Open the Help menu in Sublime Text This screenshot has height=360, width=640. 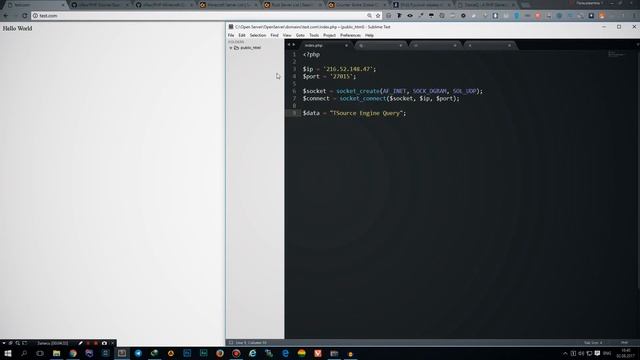[369, 36]
